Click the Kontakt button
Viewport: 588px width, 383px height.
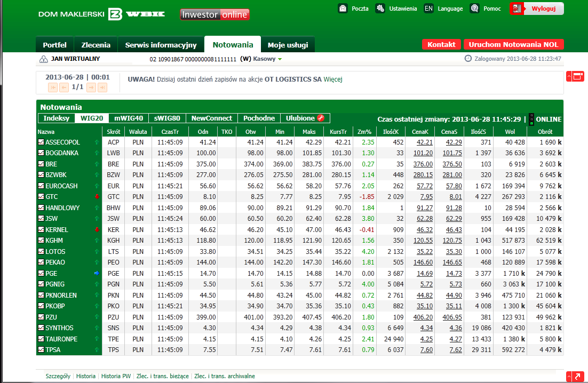coord(441,44)
